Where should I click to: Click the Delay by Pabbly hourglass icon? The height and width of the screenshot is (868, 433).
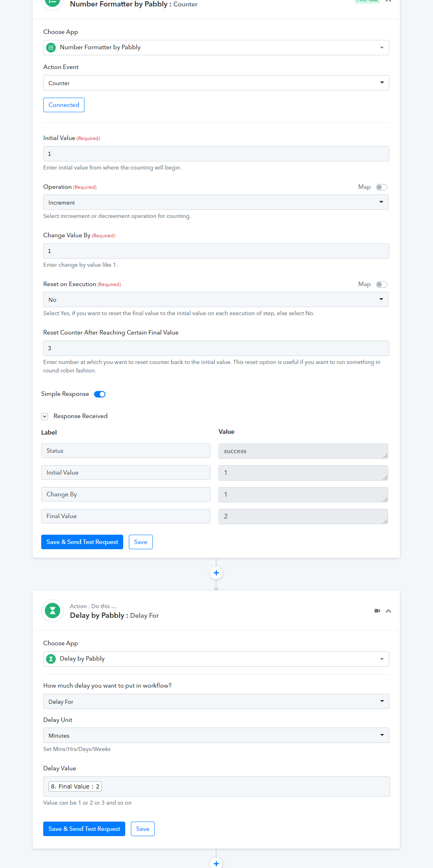pos(53,611)
